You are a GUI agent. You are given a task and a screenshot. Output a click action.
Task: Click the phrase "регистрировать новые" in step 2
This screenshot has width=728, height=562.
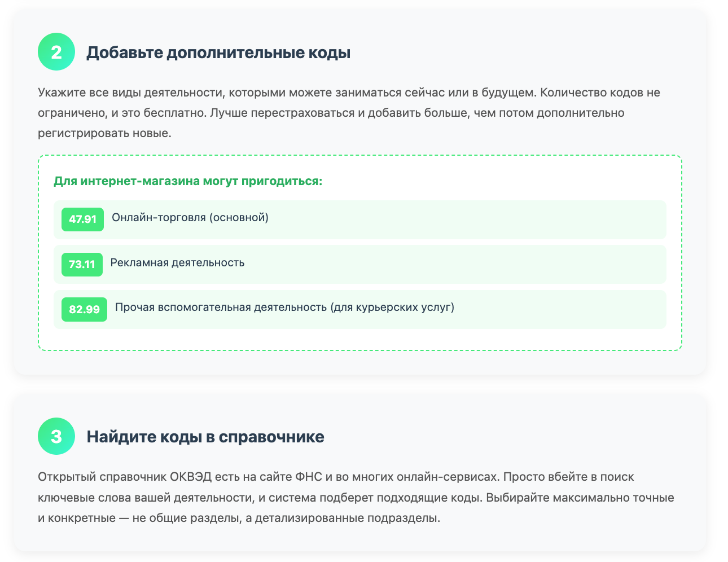click(104, 134)
